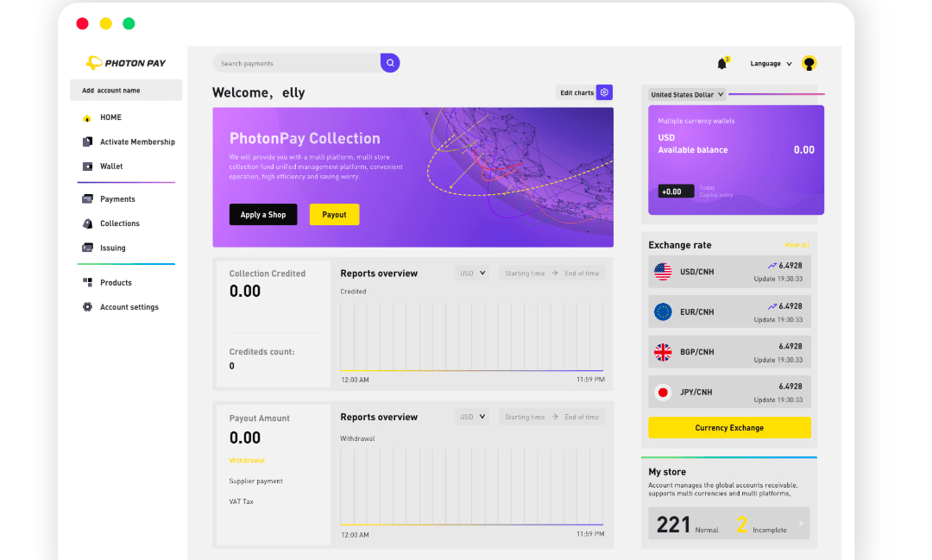The image size is (932, 560).
Task: Click View all exchange rates link
Action: (797, 245)
